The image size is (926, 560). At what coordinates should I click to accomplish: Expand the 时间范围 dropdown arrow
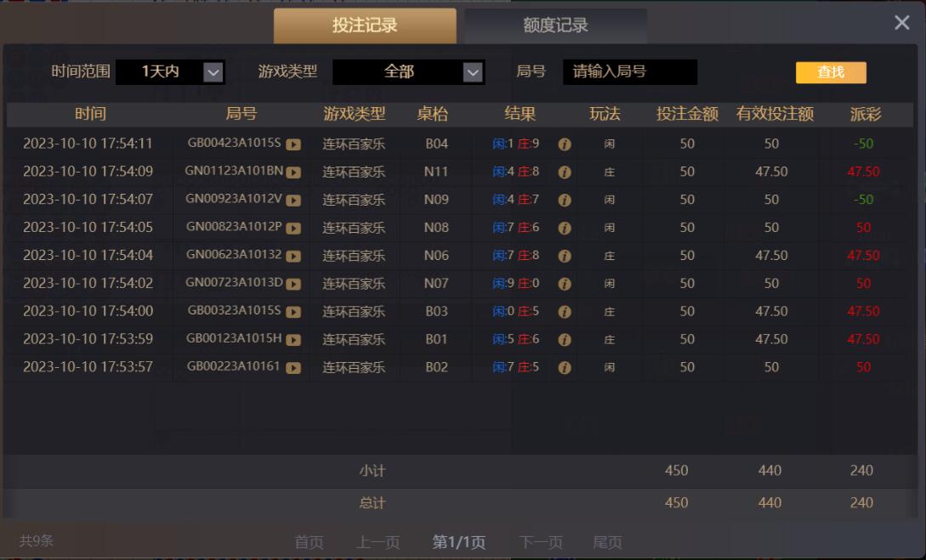tap(213, 72)
